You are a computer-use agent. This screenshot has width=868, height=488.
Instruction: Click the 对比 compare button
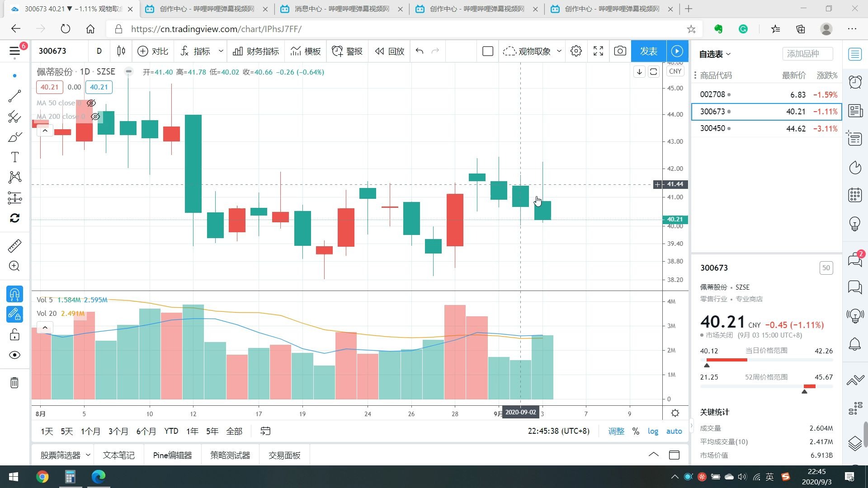pos(153,51)
